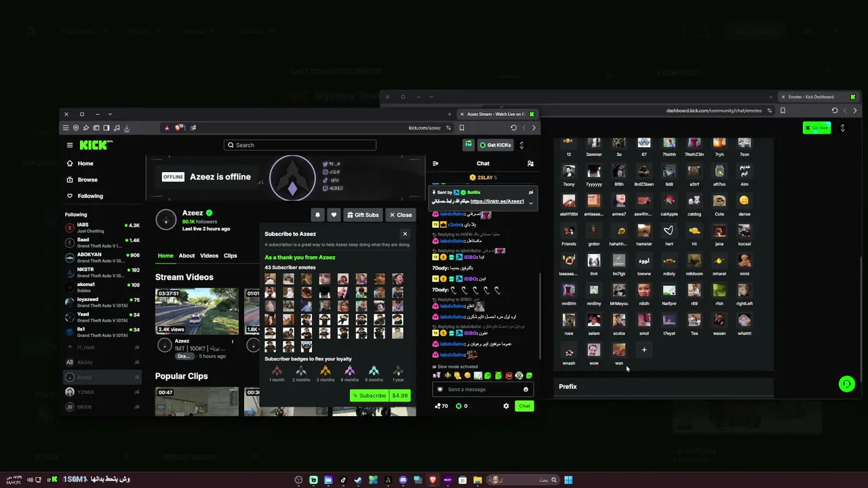Expand the dashboard account menu arrows
This screenshot has width=868, height=488.
coord(843,128)
